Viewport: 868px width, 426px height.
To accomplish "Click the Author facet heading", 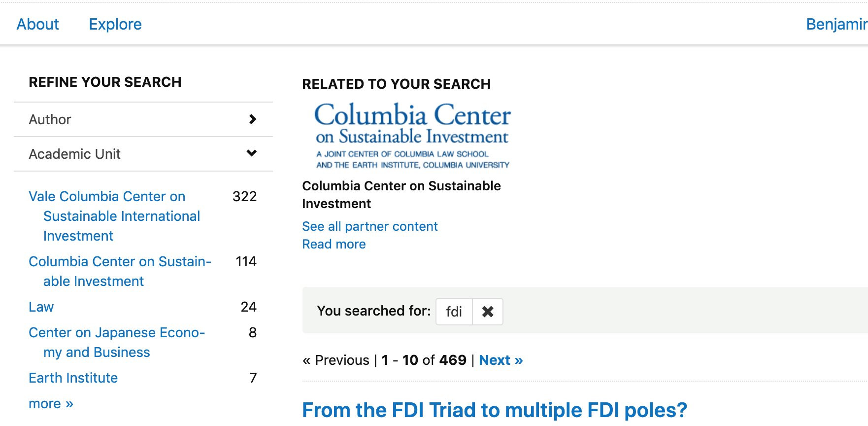I will point(50,120).
